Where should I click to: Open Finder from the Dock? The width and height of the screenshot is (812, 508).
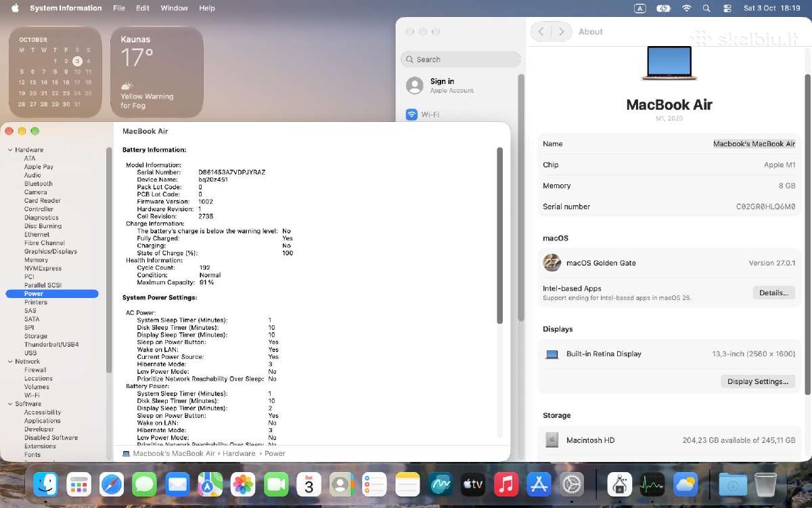pyautogui.click(x=46, y=484)
